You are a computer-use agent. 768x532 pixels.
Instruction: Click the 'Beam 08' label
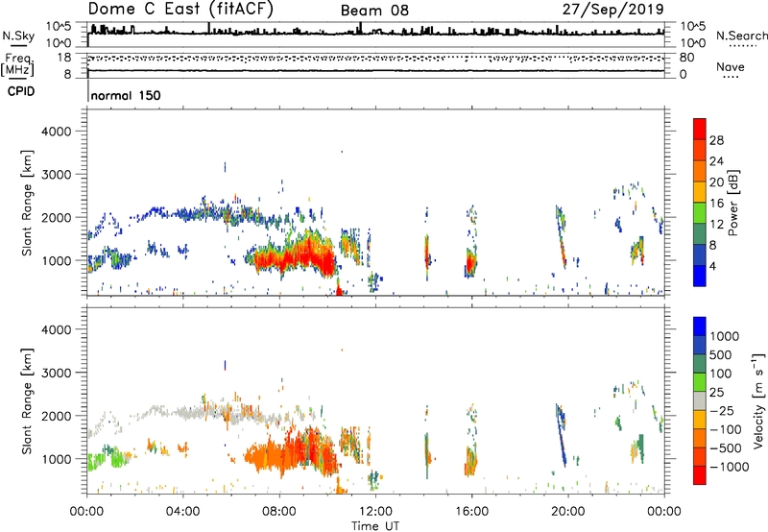pyautogui.click(x=374, y=11)
